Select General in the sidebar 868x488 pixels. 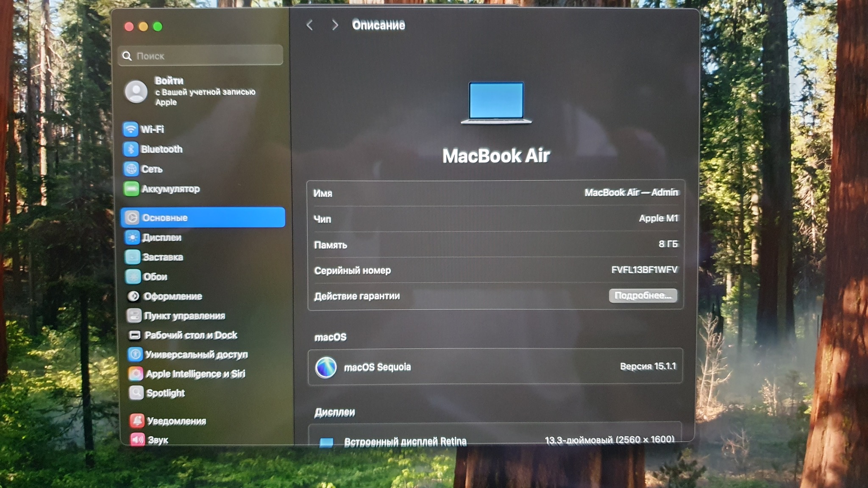203,217
